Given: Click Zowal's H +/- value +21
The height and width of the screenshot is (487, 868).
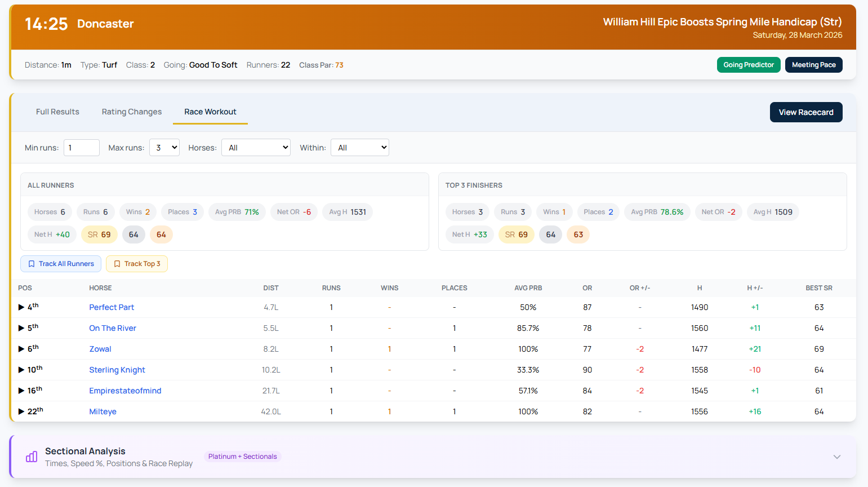Looking at the screenshot, I should (x=755, y=349).
